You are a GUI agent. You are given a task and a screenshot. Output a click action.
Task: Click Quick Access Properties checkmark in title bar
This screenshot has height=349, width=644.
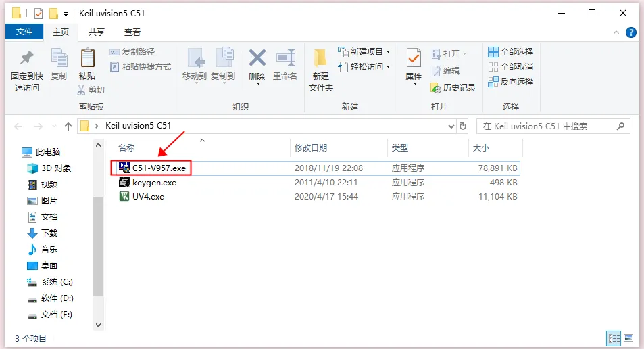tap(39, 14)
